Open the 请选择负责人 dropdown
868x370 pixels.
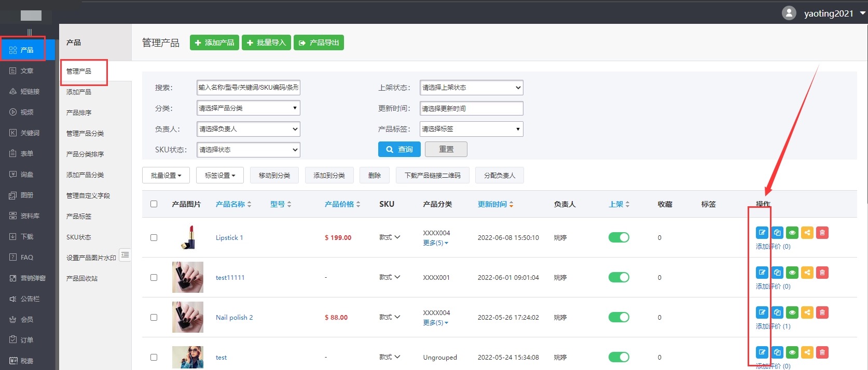pos(248,129)
